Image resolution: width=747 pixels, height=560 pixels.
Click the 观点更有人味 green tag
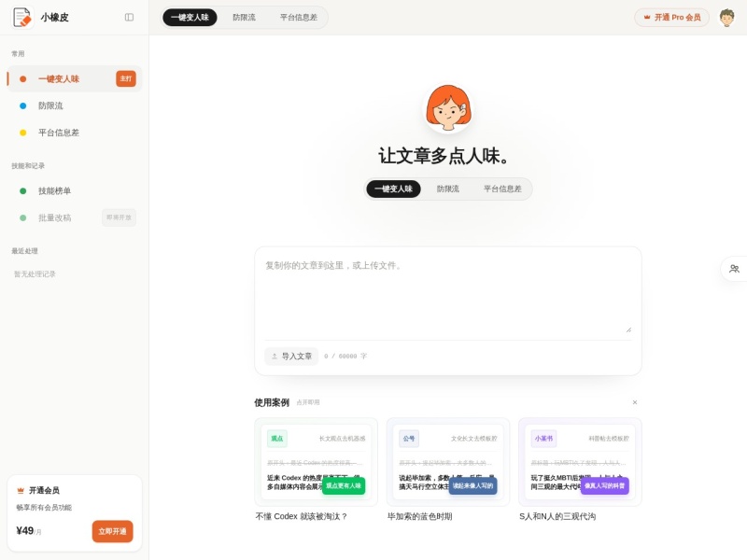pos(344,485)
